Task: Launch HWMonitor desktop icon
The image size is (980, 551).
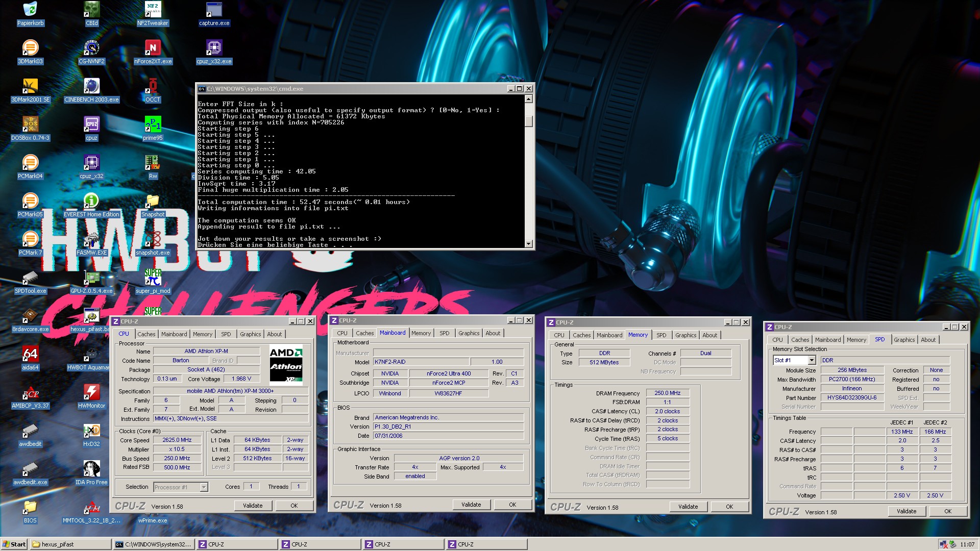Action: [91, 396]
